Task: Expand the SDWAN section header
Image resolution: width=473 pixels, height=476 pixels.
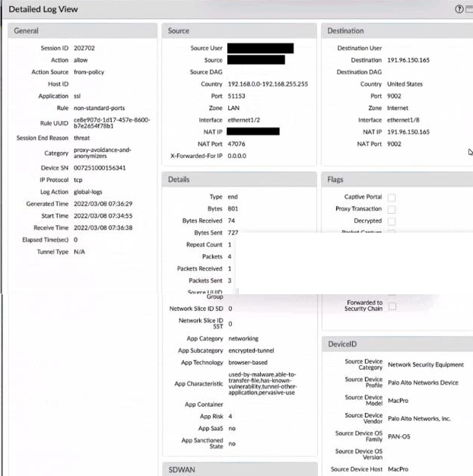Action: pos(240,469)
